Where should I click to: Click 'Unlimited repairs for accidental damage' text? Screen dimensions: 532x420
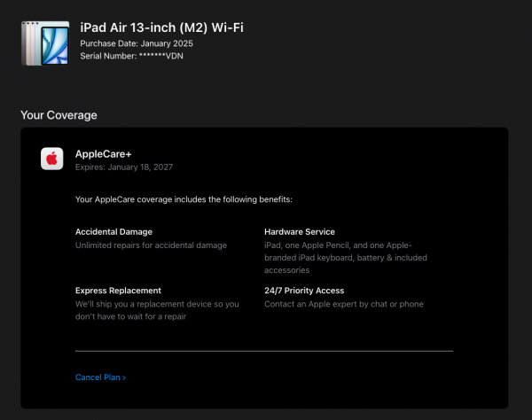[151, 245]
